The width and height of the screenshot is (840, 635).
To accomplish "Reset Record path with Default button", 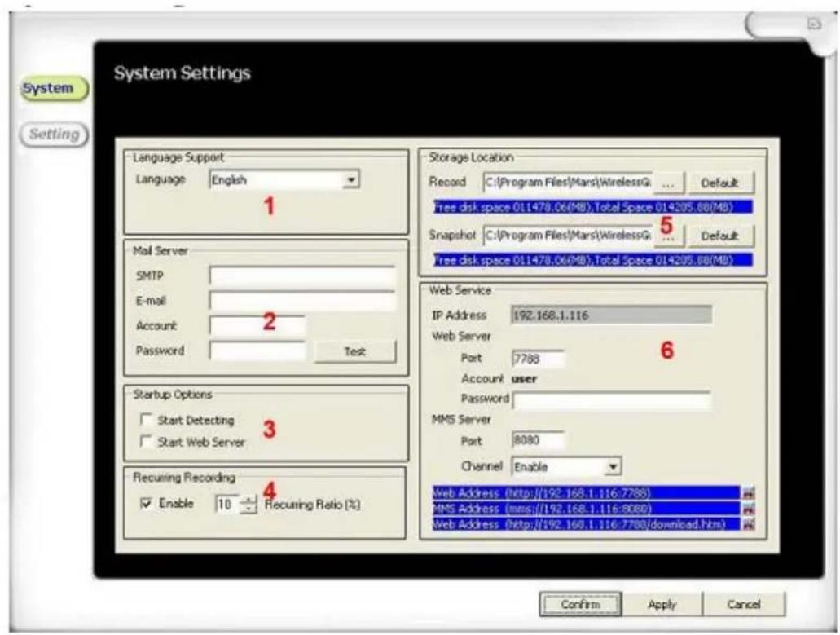I will (x=718, y=182).
